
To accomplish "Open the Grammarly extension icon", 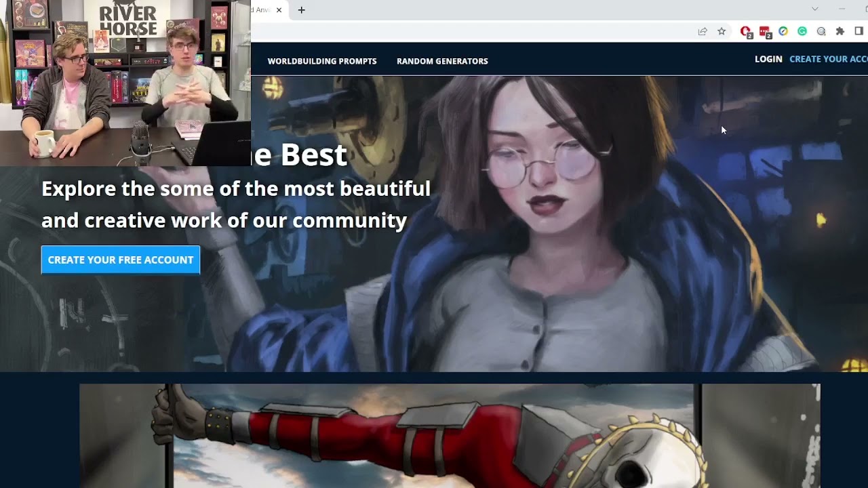I will (802, 31).
